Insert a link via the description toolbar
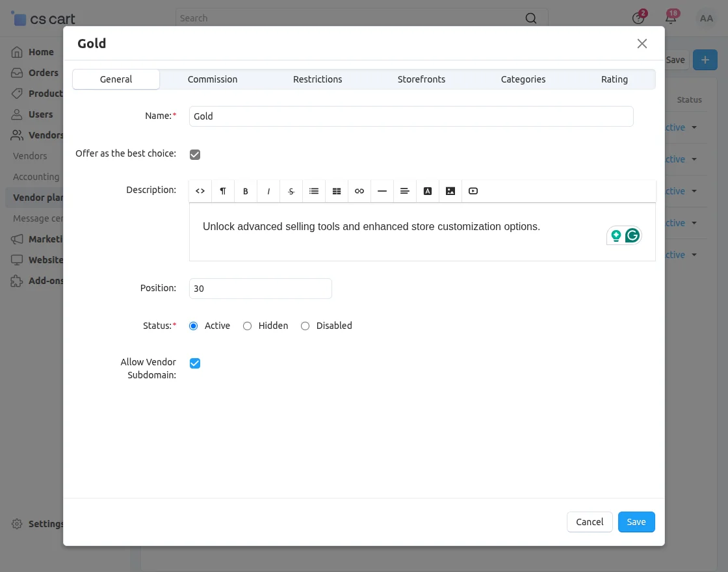Screen dimensions: 728x572 coord(359,190)
